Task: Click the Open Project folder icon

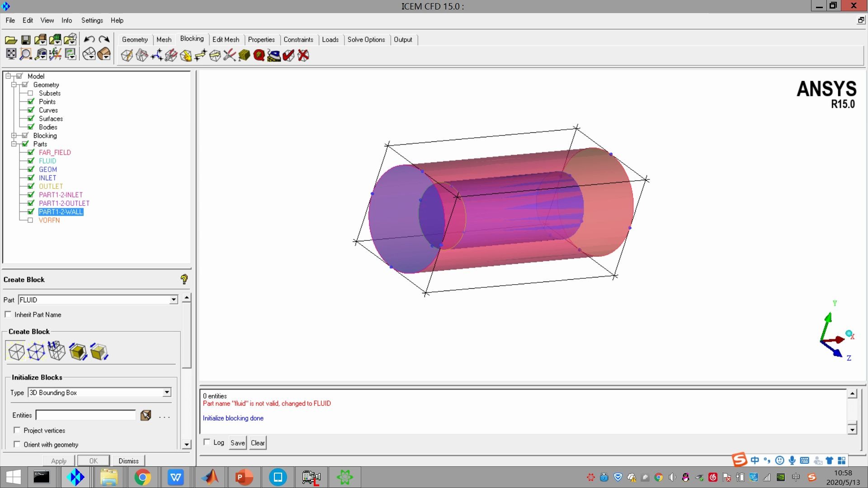Action: [x=11, y=40]
